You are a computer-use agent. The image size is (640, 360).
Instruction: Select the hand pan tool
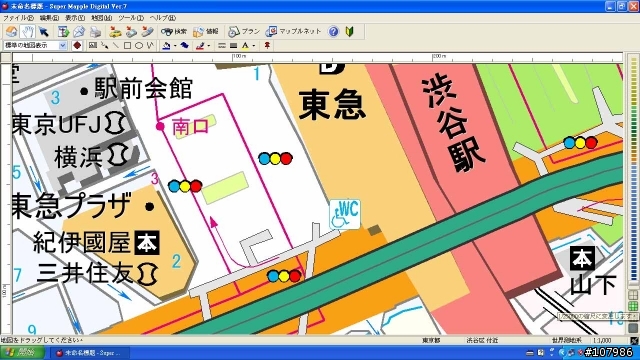click(x=28, y=32)
